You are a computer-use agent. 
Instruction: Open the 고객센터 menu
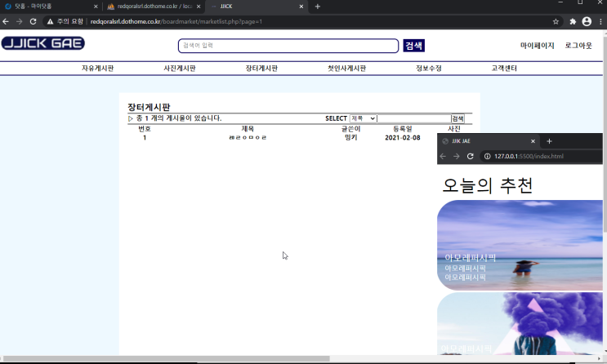coord(504,68)
